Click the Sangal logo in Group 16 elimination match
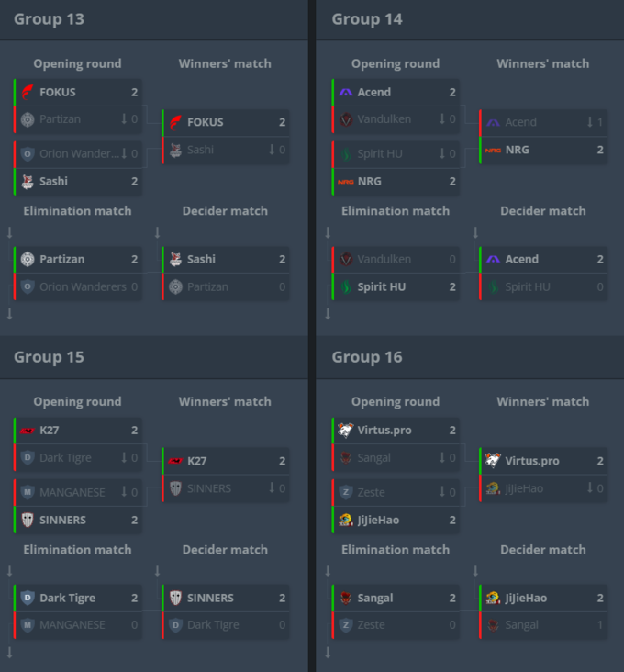 point(346,598)
